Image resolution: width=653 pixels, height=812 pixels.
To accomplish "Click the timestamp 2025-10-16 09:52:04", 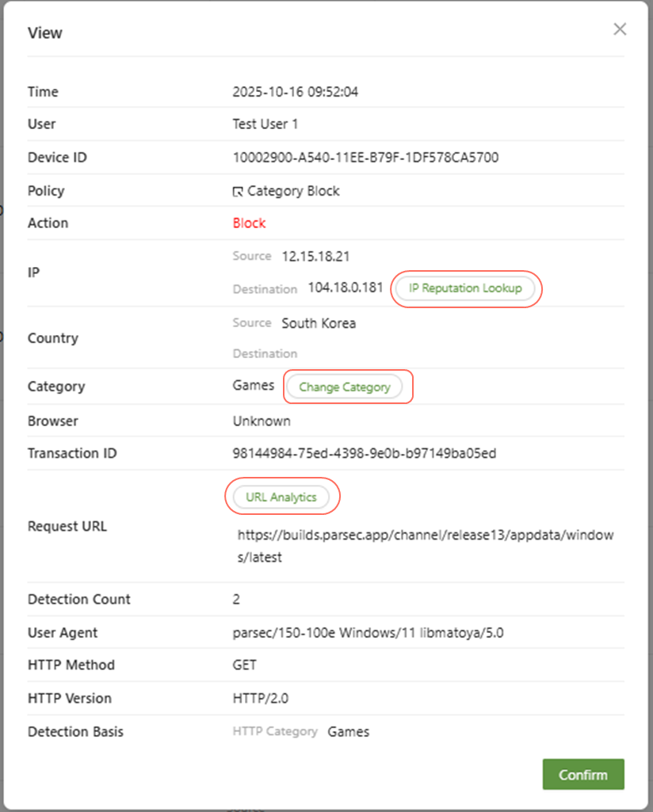I will click(295, 92).
